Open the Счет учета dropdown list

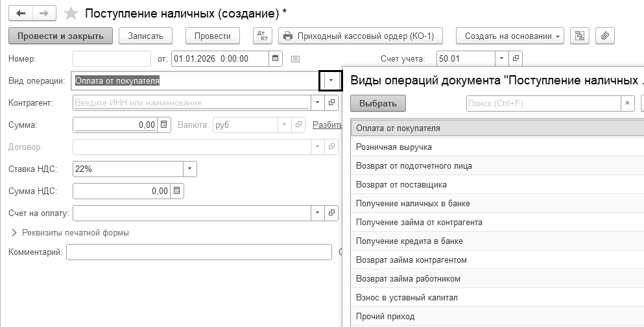coord(501,58)
